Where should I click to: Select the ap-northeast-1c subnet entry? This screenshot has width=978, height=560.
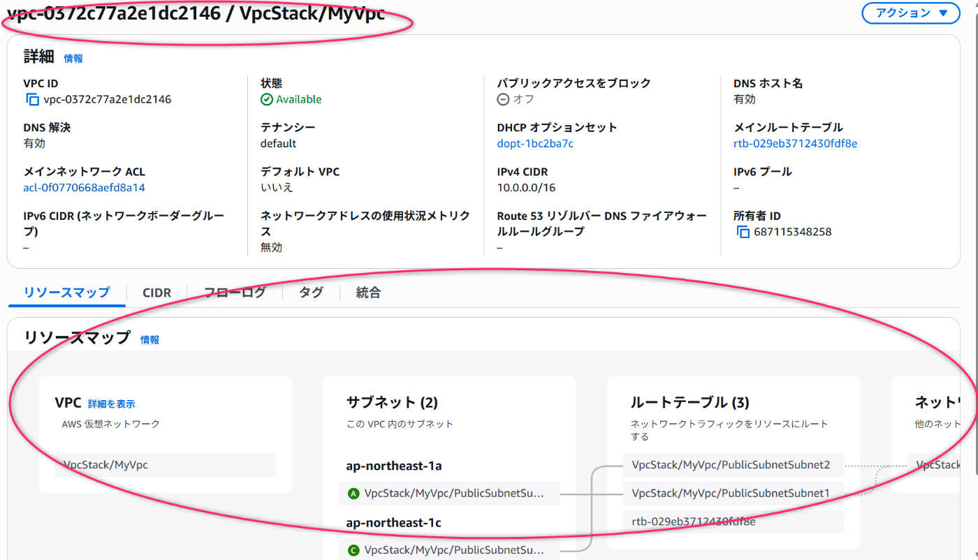click(449, 550)
